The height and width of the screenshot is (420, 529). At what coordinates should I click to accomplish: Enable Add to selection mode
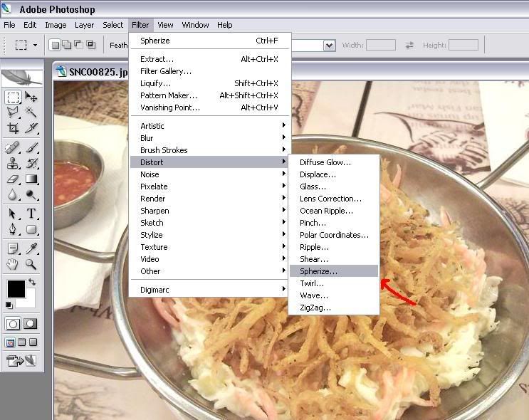67,45
